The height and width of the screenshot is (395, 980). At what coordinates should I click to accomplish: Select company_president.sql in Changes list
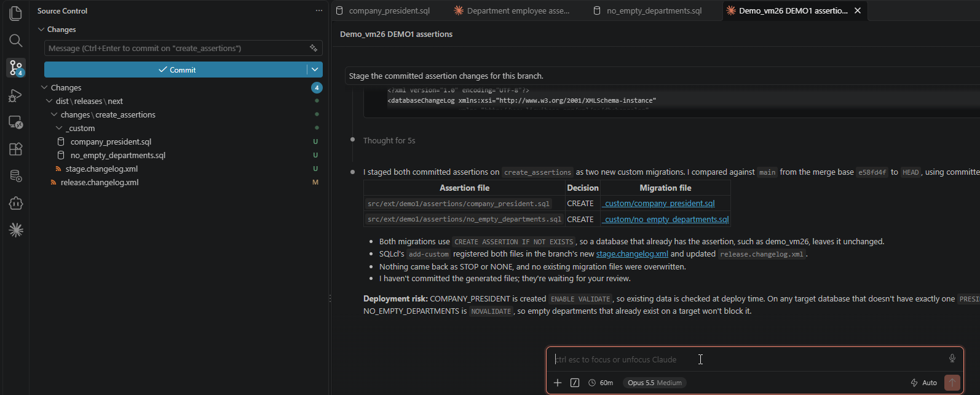coord(111,142)
